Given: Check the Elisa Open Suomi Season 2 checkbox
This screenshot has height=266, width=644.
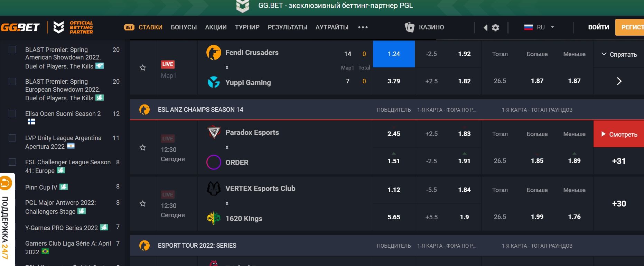Looking at the screenshot, I should 12,114.
